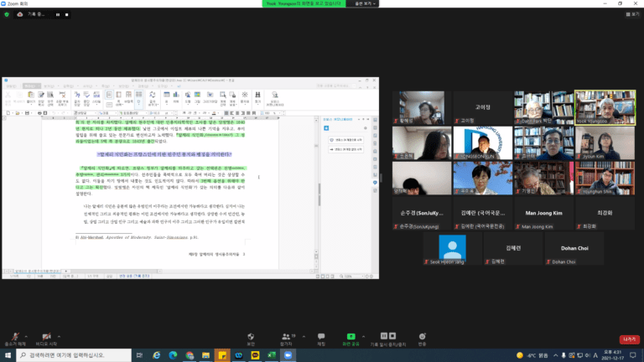The image size is (644, 362).
Task: Start video with the camera icon
Action: point(46,339)
